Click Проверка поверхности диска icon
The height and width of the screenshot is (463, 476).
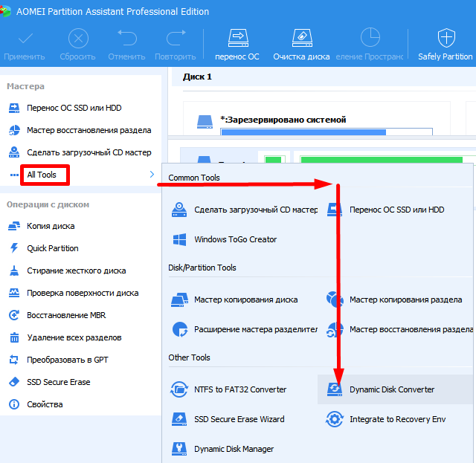point(14,293)
